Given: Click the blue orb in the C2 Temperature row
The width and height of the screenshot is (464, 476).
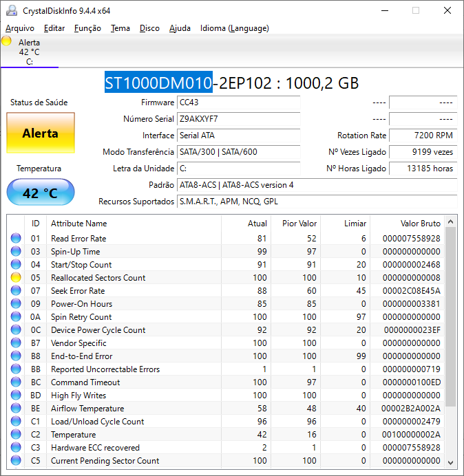Looking at the screenshot, I should [x=16, y=434].
